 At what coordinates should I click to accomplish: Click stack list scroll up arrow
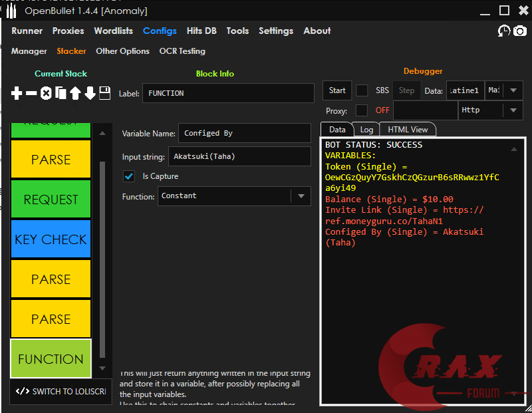[102, 134]
